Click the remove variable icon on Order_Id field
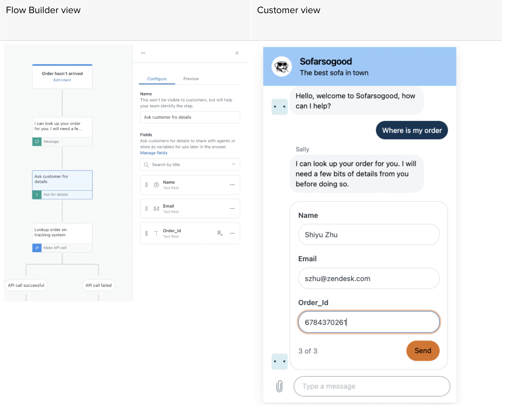 (220, 234)
